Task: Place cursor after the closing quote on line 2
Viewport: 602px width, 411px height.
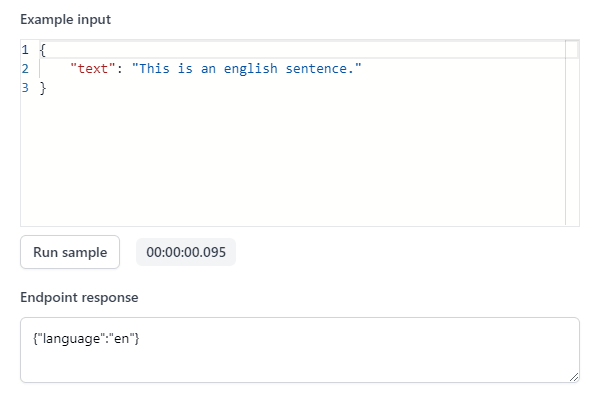Action: click(x=362, y=69)
